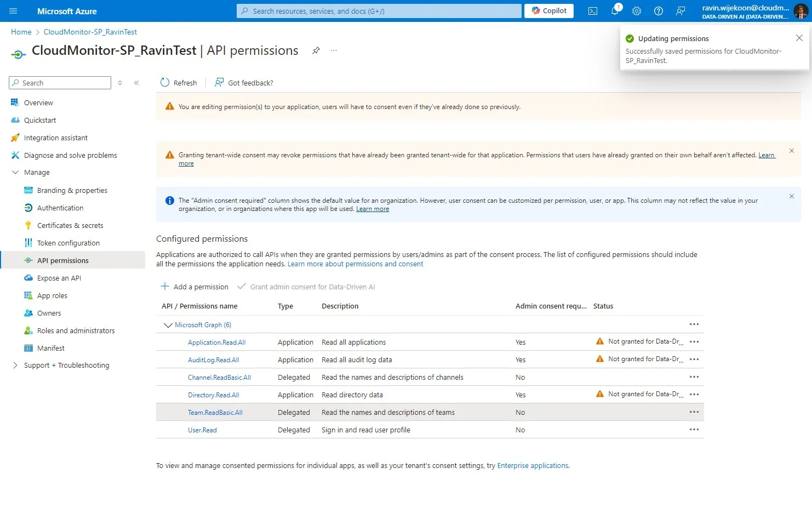Open more options for Directory.Read.All

point(694,395)
